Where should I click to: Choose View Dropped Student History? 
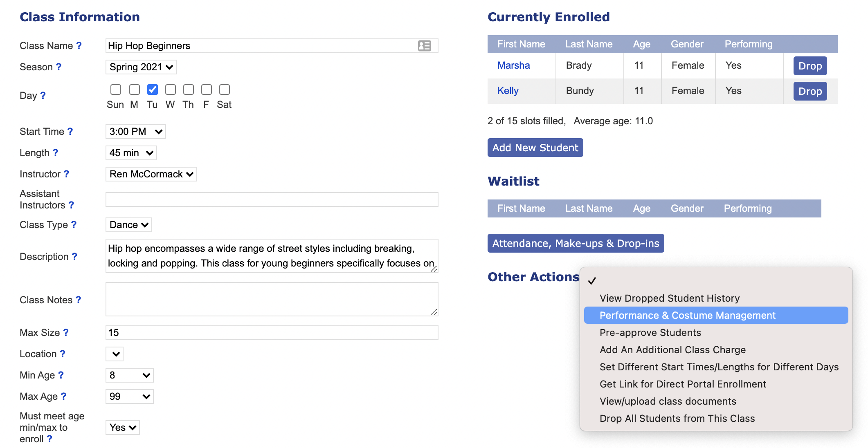(x=669, y=298)
